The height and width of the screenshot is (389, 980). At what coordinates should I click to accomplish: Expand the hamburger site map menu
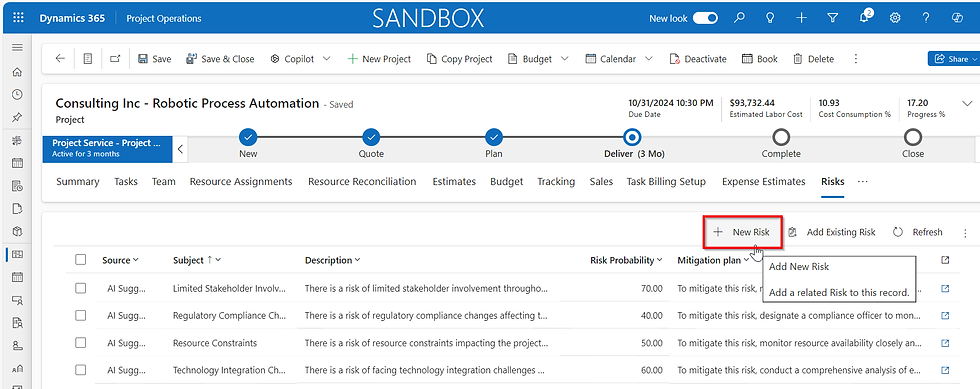(18, 48)
